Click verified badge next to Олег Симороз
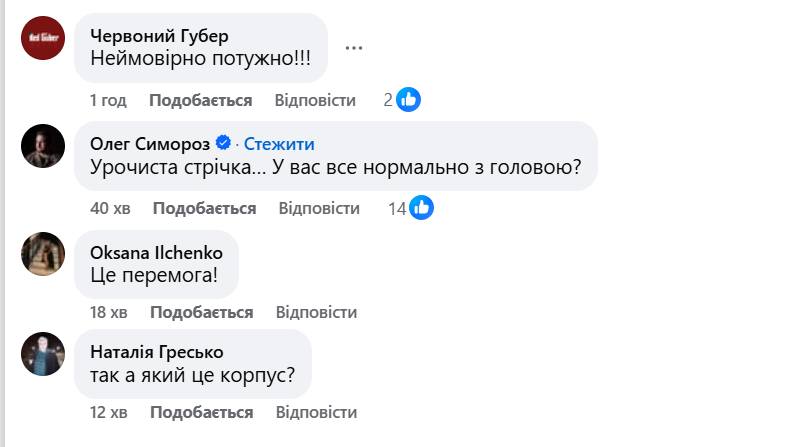Viewport: 812px width, 447px height. [x=225, y=143]
